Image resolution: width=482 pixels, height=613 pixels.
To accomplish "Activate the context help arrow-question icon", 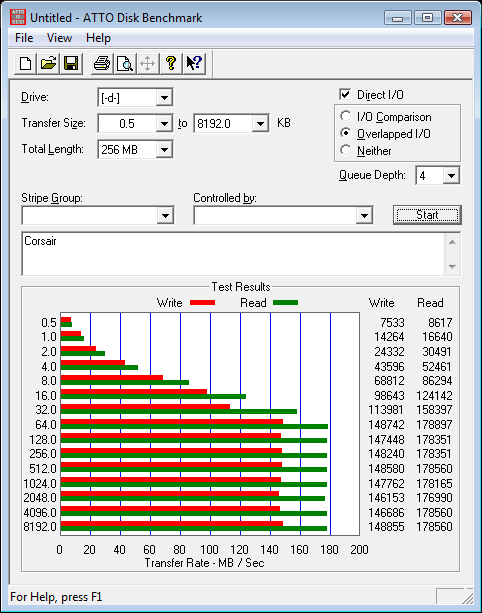I will point(194,63).
